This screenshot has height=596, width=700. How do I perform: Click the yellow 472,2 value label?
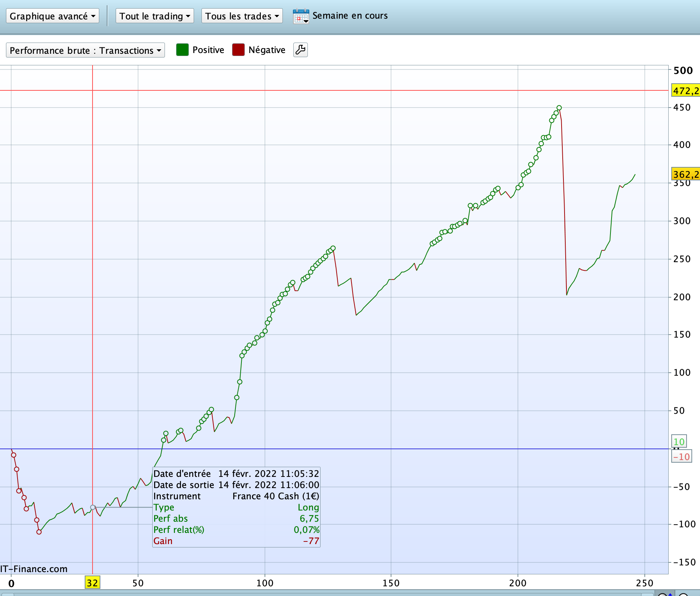(x=686, y=91)
